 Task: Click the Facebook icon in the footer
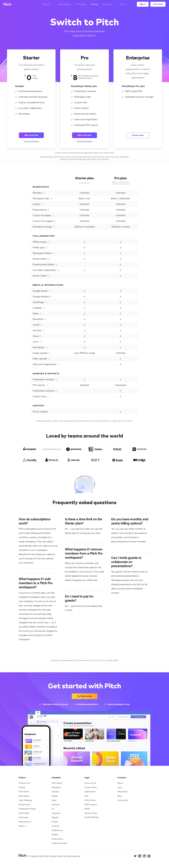click(140, 856)
